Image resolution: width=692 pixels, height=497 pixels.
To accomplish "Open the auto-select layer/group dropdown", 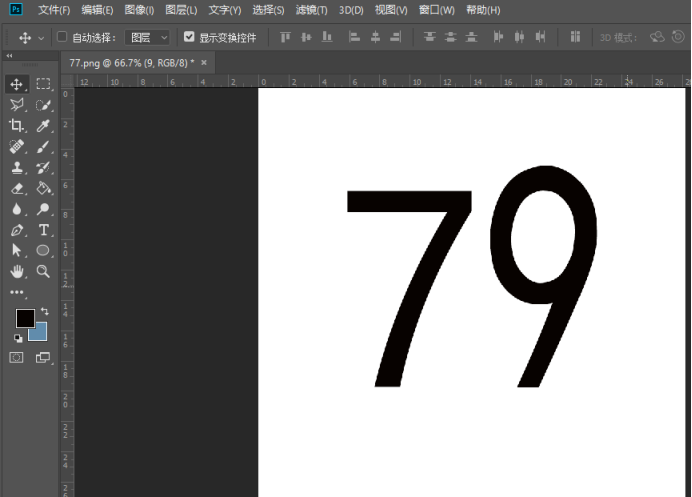I will 147,38.
